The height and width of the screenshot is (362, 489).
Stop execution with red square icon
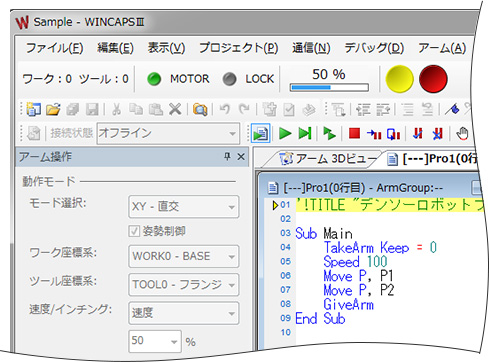coord(354,134)
